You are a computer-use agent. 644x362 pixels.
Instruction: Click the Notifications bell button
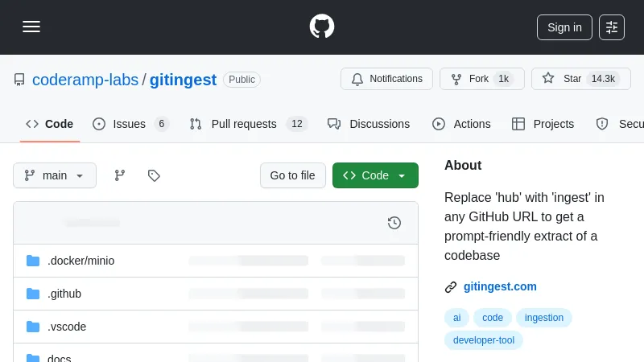[387, 79]
